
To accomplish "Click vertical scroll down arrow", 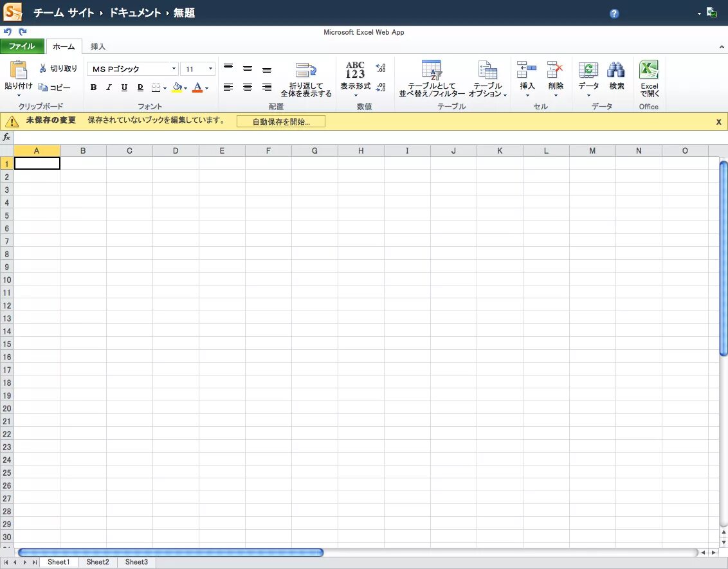I will coord(723,542).
